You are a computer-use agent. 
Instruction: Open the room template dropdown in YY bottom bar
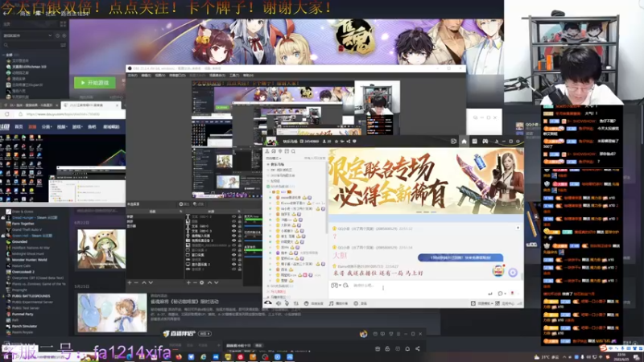(x=484, y=303)
